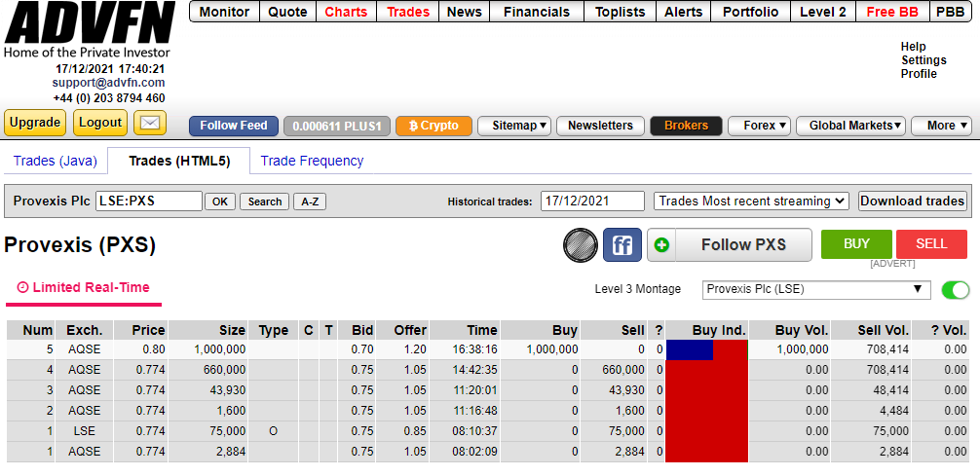The height and width of the screenshot is (476, 980).
Task: Go to Portfolio
Action: point(751,12)
